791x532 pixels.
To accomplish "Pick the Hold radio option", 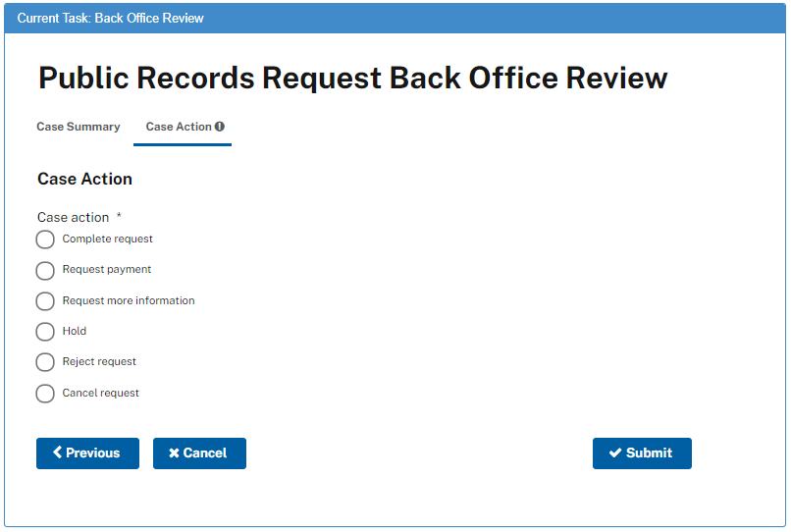I will 45,332.
